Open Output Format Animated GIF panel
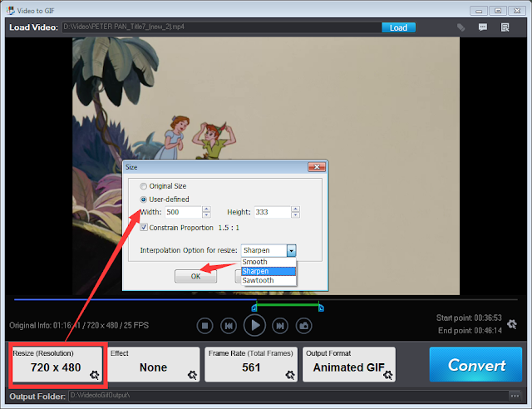Image resolution: width=532 pixels, height=409 pixels. tap(349, 364)
